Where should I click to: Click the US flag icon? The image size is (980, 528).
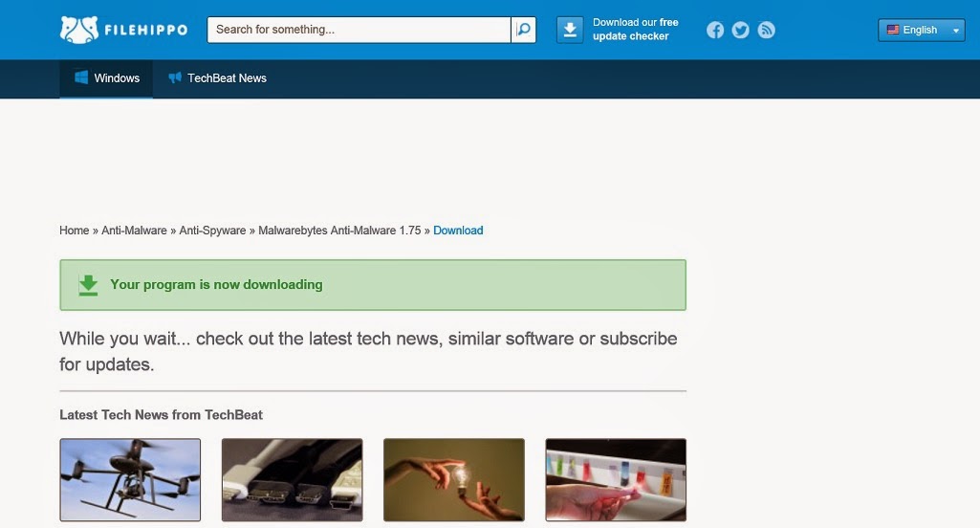click(x=892, y=30)
